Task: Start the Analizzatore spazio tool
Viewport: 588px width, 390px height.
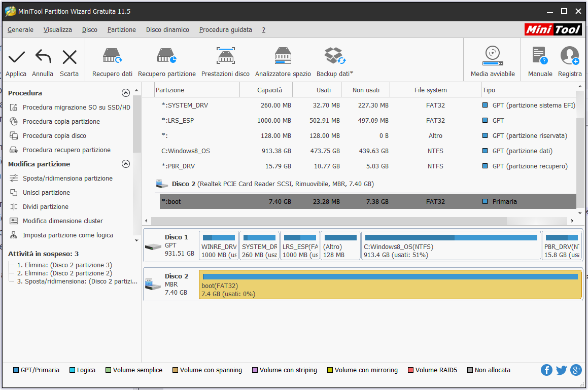Action: [283, 56]
